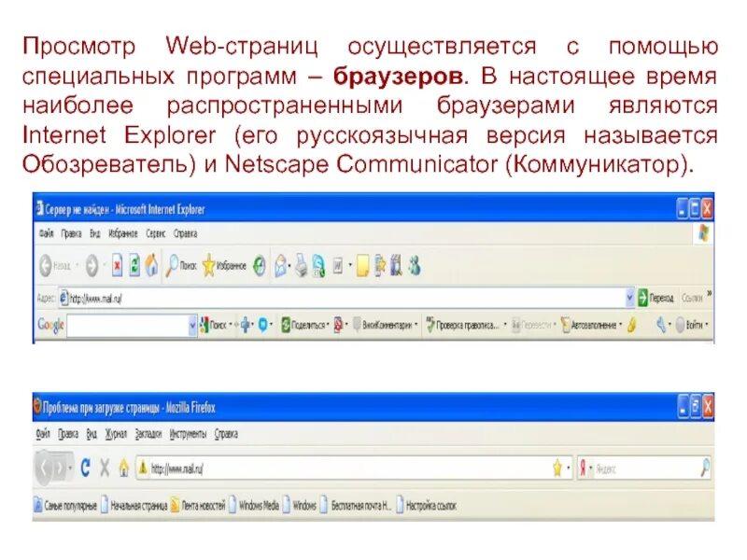Viewport: 747px width, 560px height.
Task: Click Перевести translate button in Google toolbar
Action: pos(532,325)
